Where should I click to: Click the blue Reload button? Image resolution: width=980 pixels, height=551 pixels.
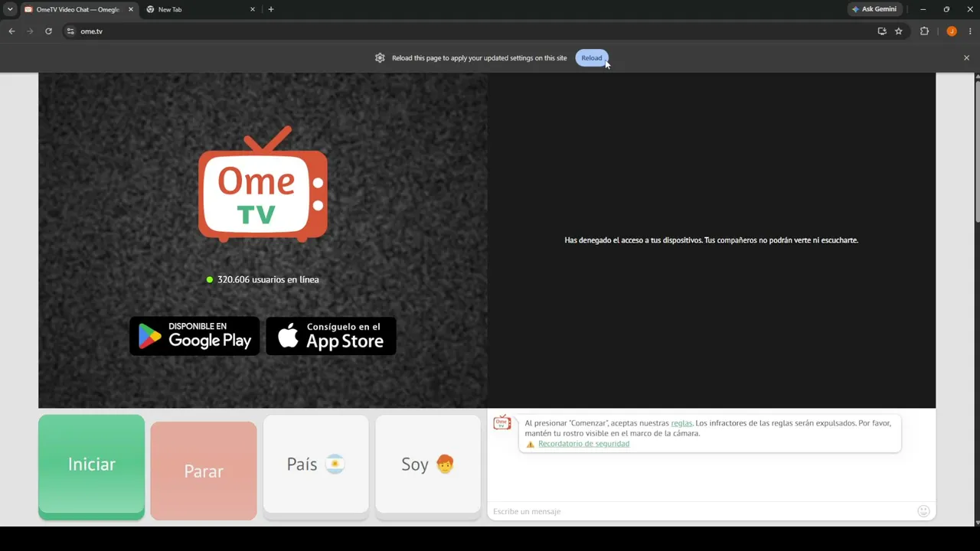point(591,58)
